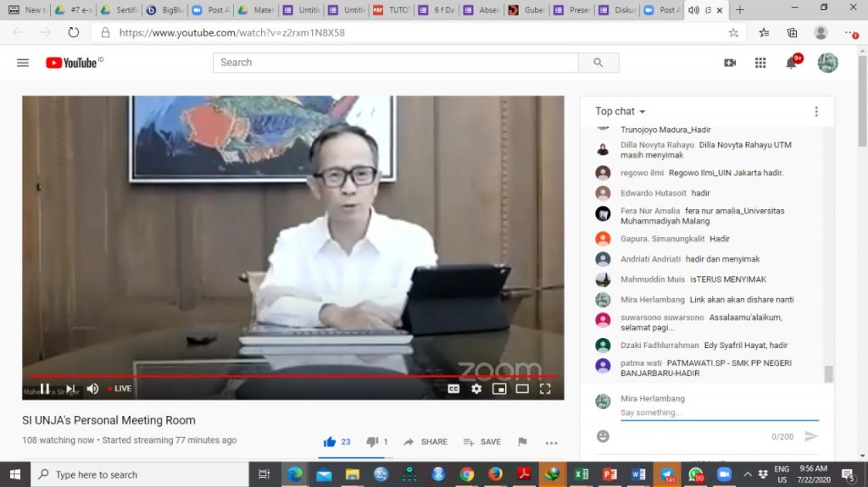Screen dimensions: 868x487
Task: Like the video with thumbs up
Action: 330,441
